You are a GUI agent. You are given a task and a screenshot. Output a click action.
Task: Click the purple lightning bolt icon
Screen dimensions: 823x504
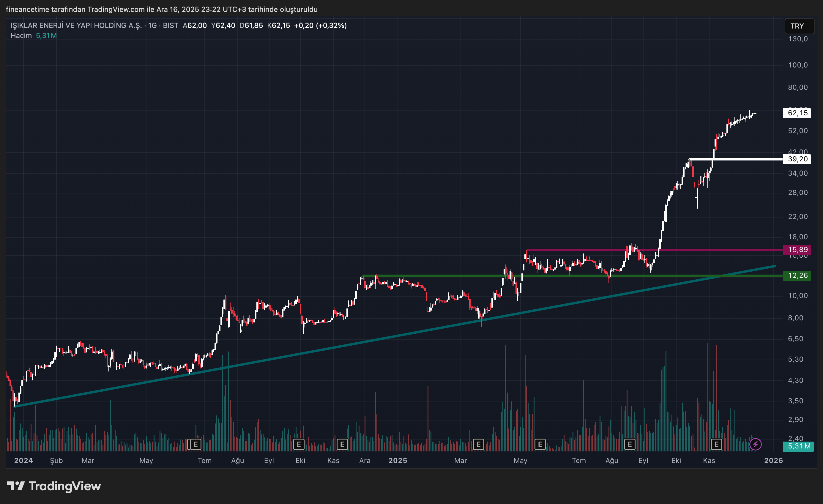[755, 444]
